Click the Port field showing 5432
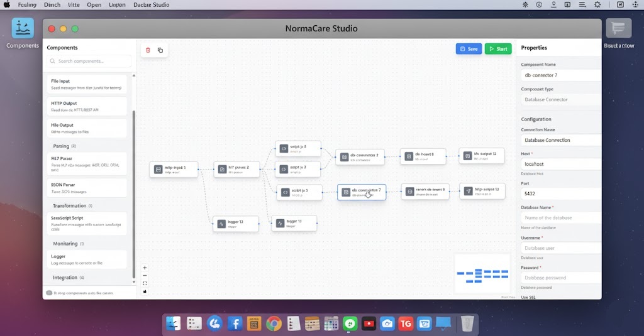 [560, 193]
